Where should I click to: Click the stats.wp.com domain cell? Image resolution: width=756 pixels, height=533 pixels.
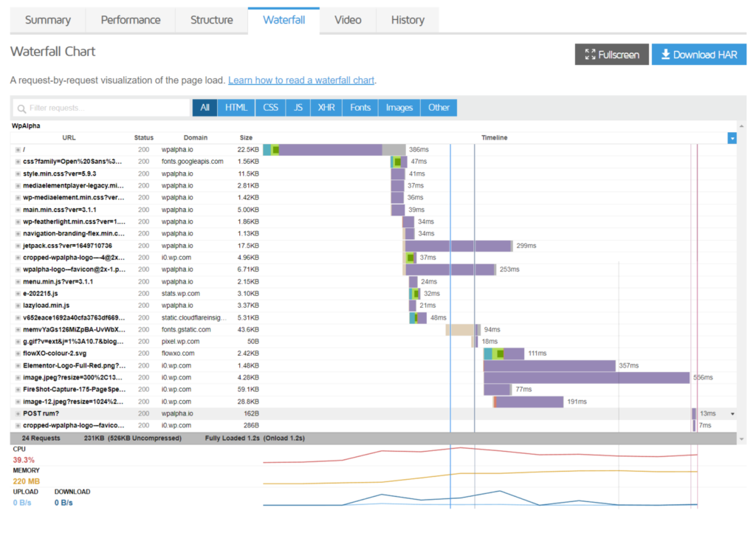tap(180, 294)
